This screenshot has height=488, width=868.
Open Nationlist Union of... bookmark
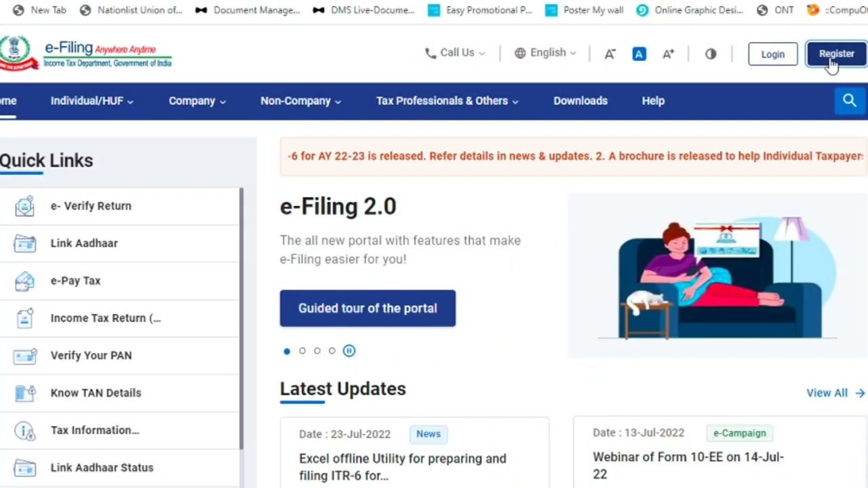[x=131, y=10]
